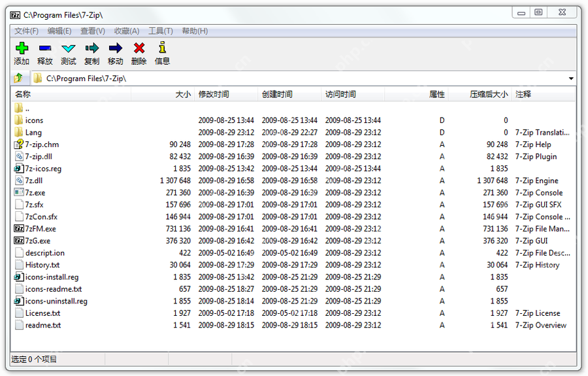
Task: Click the 7z.exe application icon
Action: 19,192
